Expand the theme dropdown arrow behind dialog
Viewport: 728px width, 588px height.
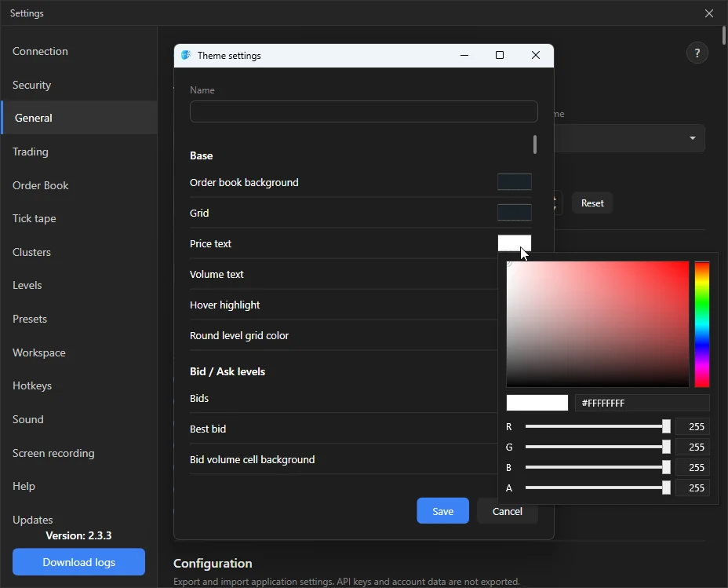click(692, 138)
